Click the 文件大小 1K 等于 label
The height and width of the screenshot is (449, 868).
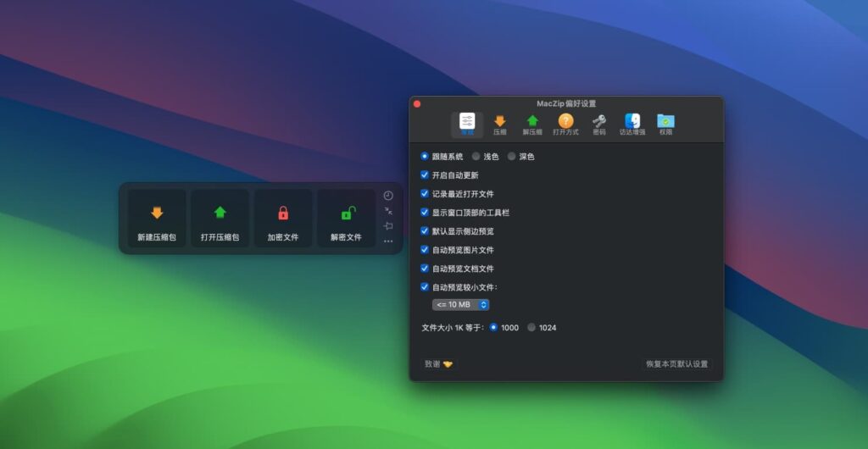tap(453, 327)
